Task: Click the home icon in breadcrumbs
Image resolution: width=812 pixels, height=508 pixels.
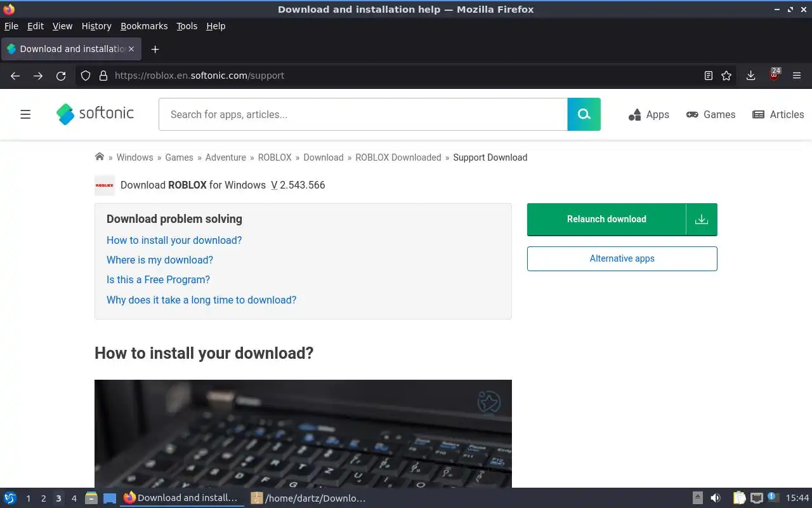Action: (x=100, y=157)
